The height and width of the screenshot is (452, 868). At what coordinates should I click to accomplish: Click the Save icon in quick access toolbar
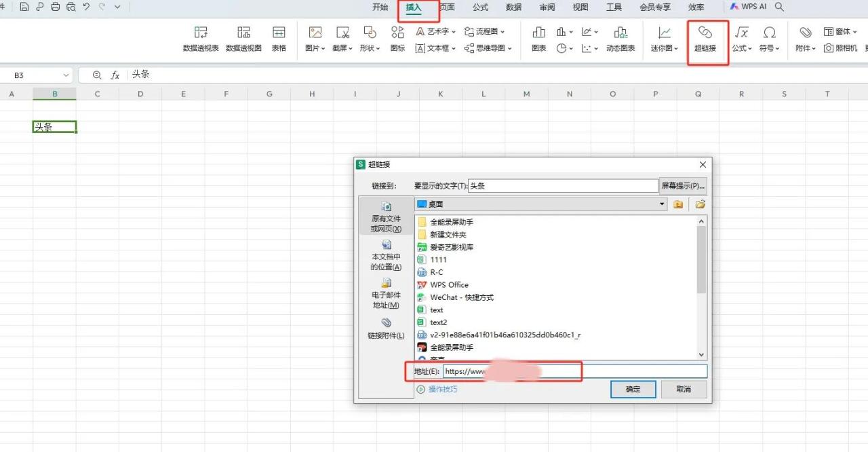point(24,7)
